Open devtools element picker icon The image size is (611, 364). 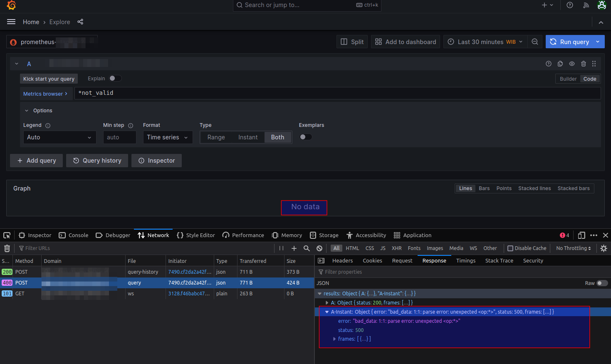point(7,235)
